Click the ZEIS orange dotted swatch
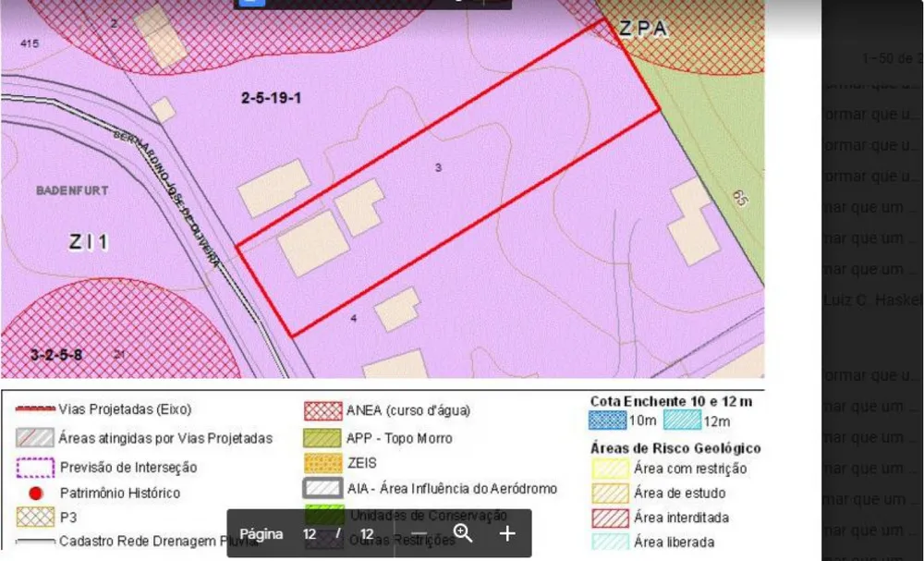 [x=322, y=463]
